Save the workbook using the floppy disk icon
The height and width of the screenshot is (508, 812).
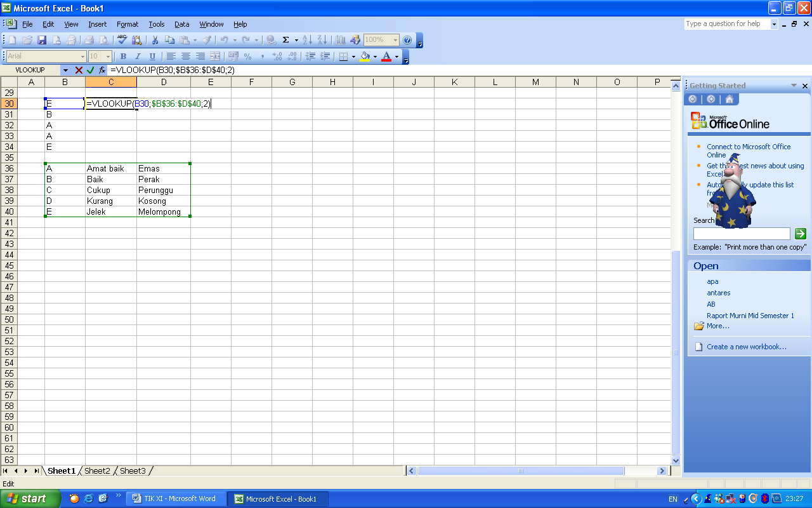[42, 40]
